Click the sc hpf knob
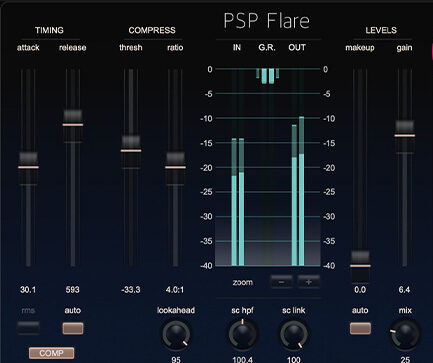Screen dimensions: 433x363 pyautogui.click(x=243, y=334)
